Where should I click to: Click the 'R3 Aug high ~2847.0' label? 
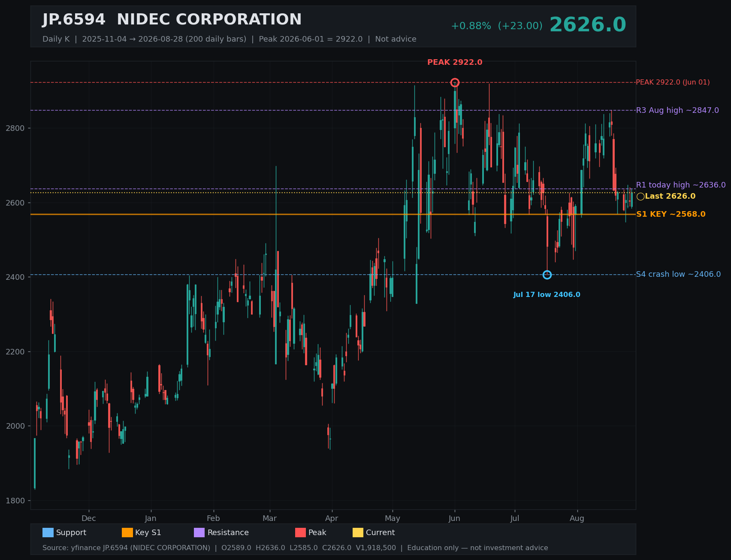tap(677, 110)
